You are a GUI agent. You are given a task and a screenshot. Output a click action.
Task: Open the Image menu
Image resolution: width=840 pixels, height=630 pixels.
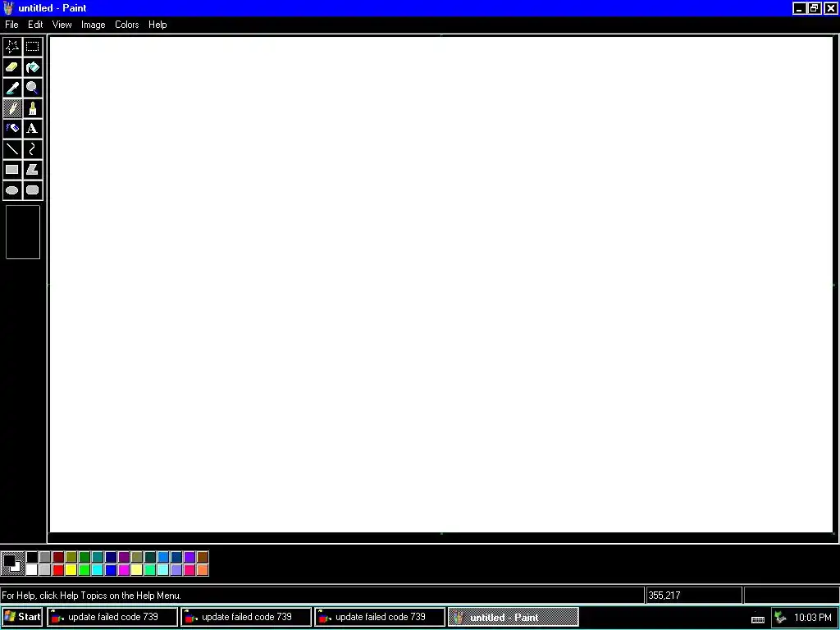94,25
